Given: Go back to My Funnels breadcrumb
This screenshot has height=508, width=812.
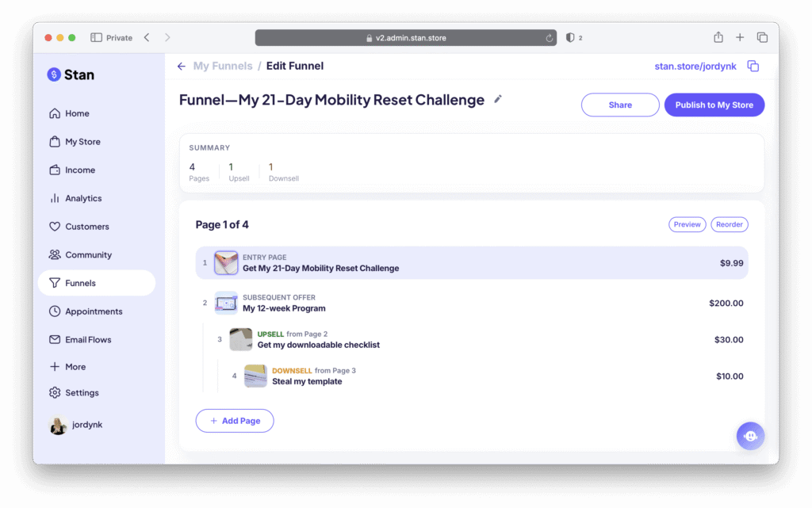Looking at the screenshot, I should pyautogui.click(x=223, y=67).
